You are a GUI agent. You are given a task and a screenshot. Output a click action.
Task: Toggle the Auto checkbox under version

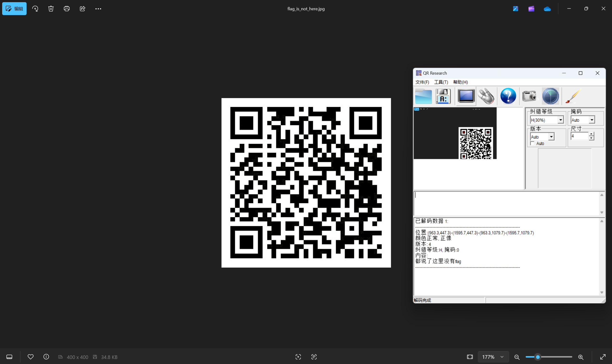(x=532, y=143)
